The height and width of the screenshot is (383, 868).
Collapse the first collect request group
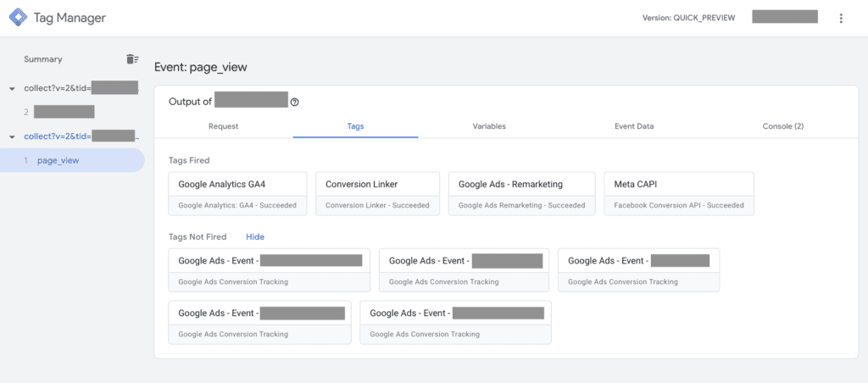click(x=12, y=88)
